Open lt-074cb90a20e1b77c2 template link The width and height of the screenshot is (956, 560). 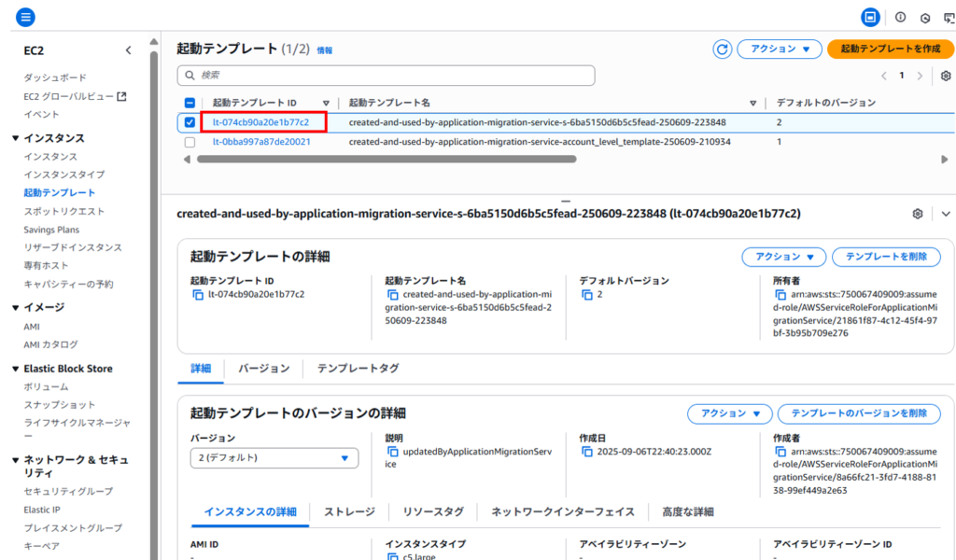260,122
